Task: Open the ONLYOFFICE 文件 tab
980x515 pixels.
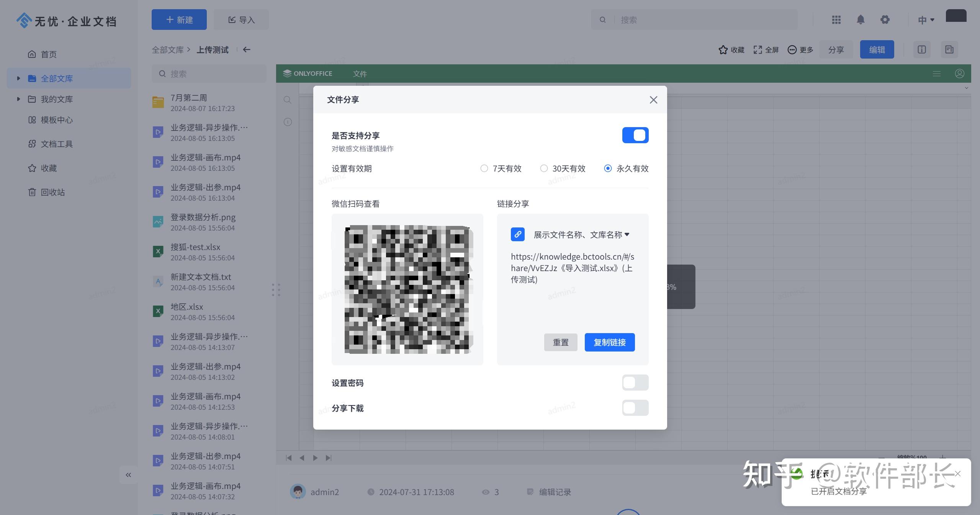Action: pyautogui.click(x=360, y=74)
